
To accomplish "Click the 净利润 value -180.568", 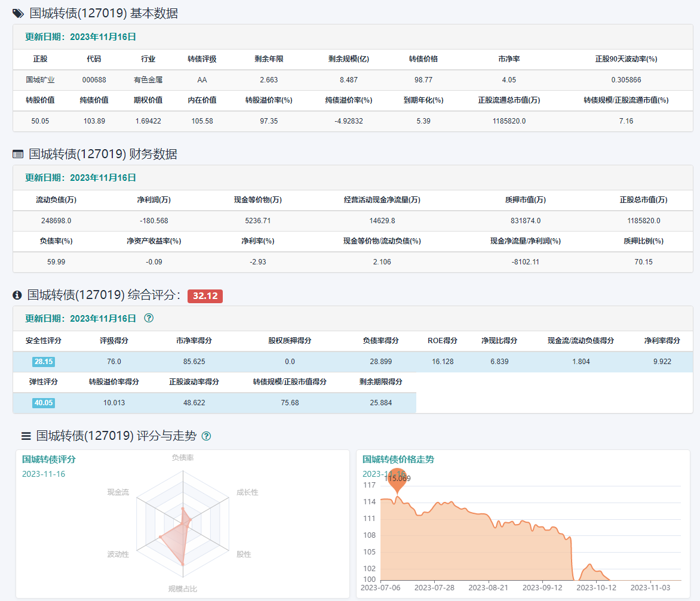I will click(x=154, y=220).
